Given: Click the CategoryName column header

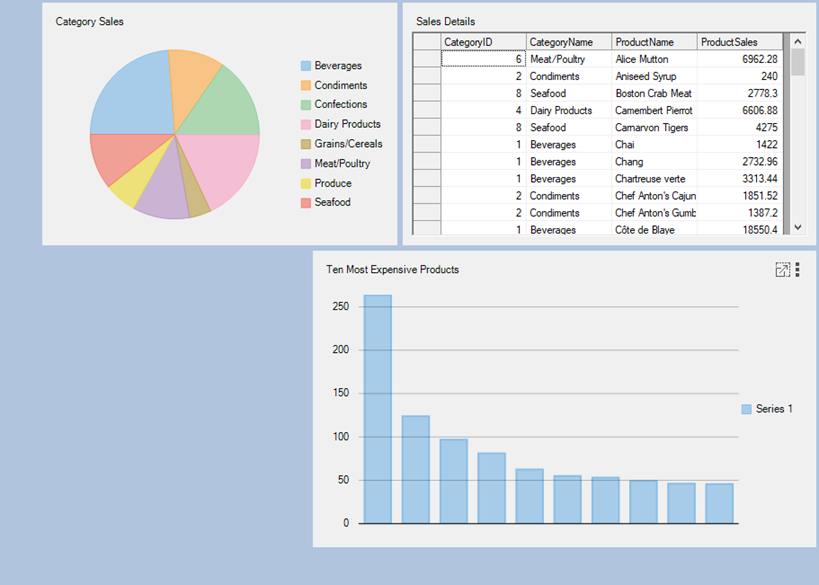Looking at the screenshot, I should (568, 42).
